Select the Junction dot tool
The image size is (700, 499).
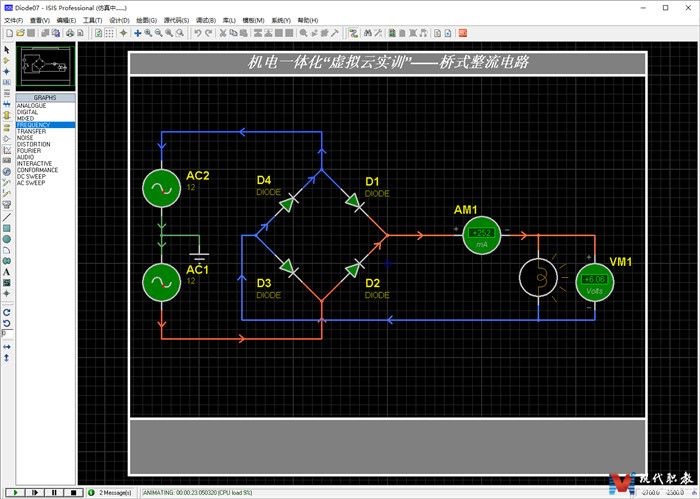coord(7,71)
